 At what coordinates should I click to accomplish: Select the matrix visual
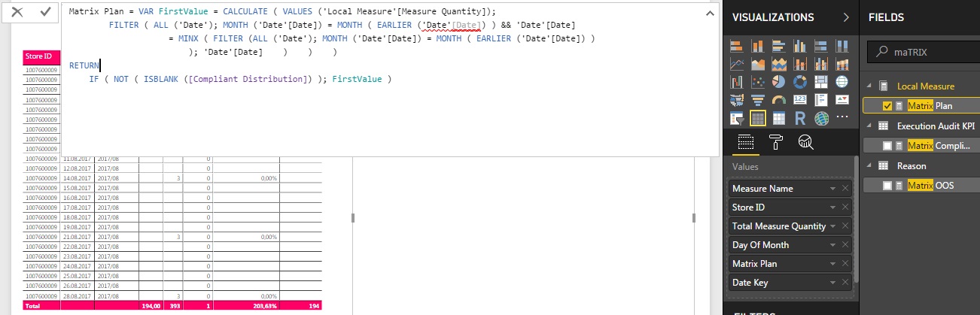tap(778, 118)
